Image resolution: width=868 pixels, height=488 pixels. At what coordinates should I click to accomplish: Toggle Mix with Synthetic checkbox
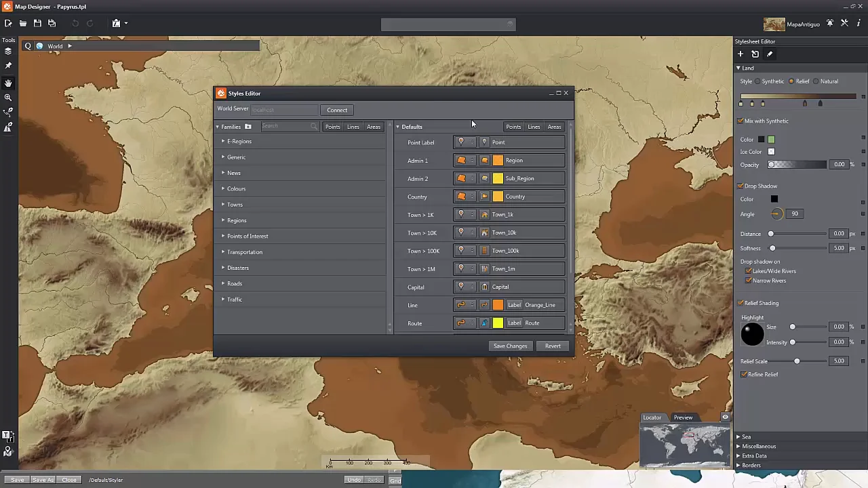(x=741, y=121)
